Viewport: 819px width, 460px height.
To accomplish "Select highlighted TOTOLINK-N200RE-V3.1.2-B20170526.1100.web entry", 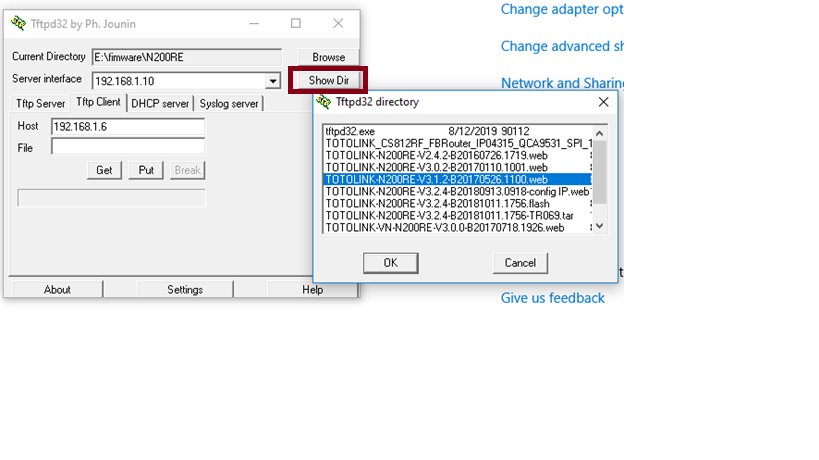I will 457,180.
